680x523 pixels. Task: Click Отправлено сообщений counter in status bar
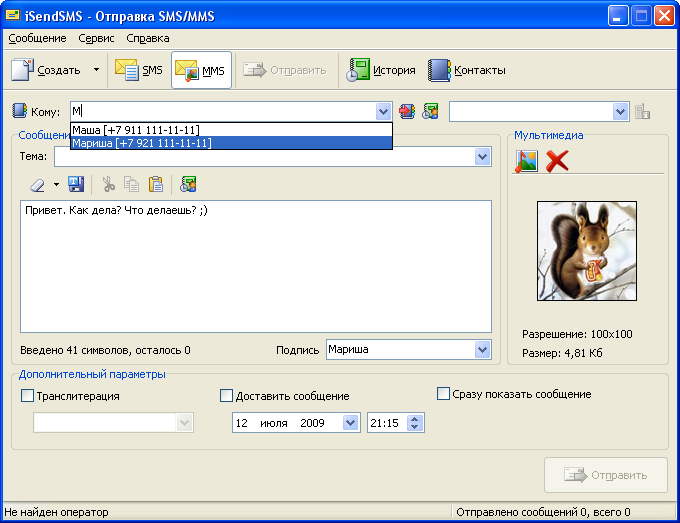point(543,512)
